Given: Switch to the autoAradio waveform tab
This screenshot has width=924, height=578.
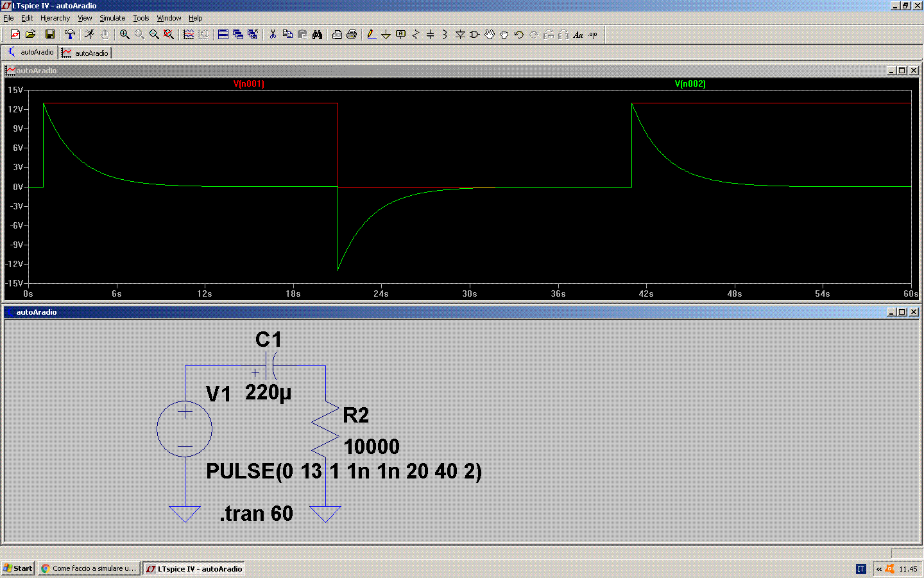Looking at the screenshot, I should click(85, 53).
